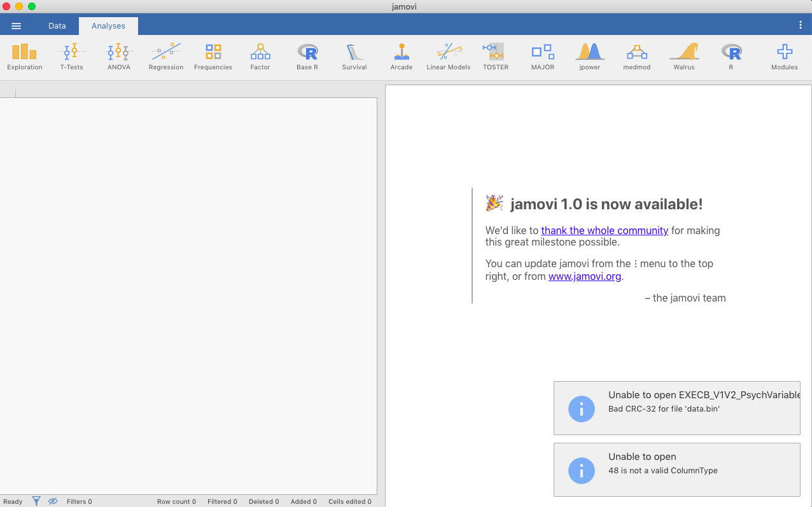Click the 'Added 0' status entry
The image size is (812, 507).
pyautogui.click(x=304, y=502)
